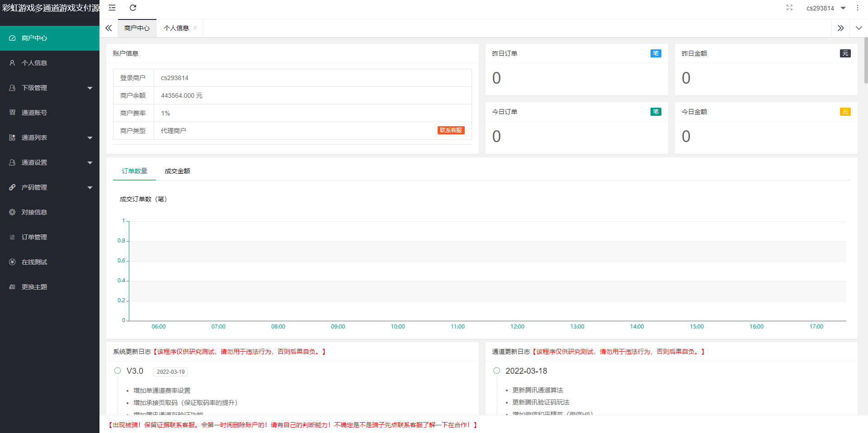Click the page vertical scrollbar
868x433 pixels.
866,61
